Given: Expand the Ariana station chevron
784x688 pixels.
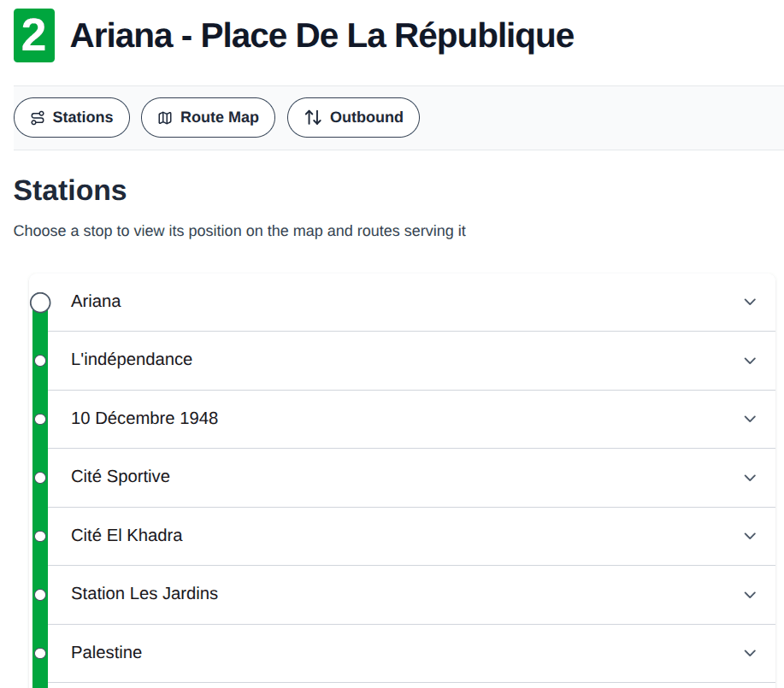Looking at the screenshot, I should pos(750,302).
